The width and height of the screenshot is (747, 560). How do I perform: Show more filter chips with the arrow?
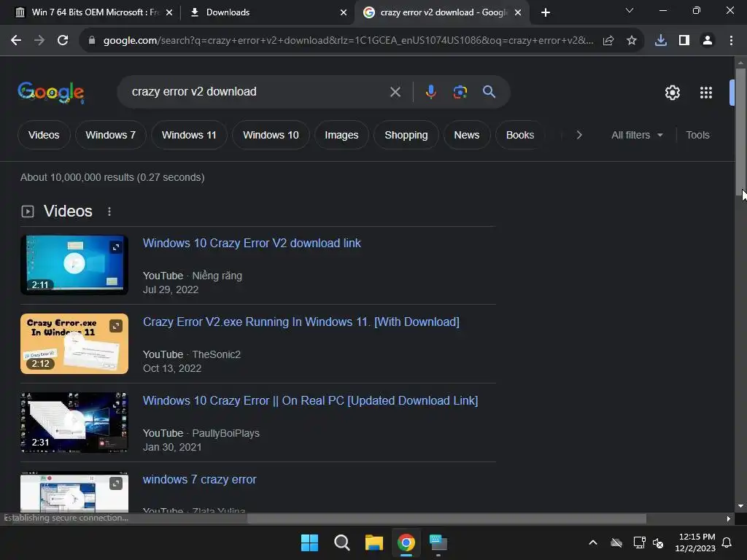pyautogui.click(x=578, y=135)
